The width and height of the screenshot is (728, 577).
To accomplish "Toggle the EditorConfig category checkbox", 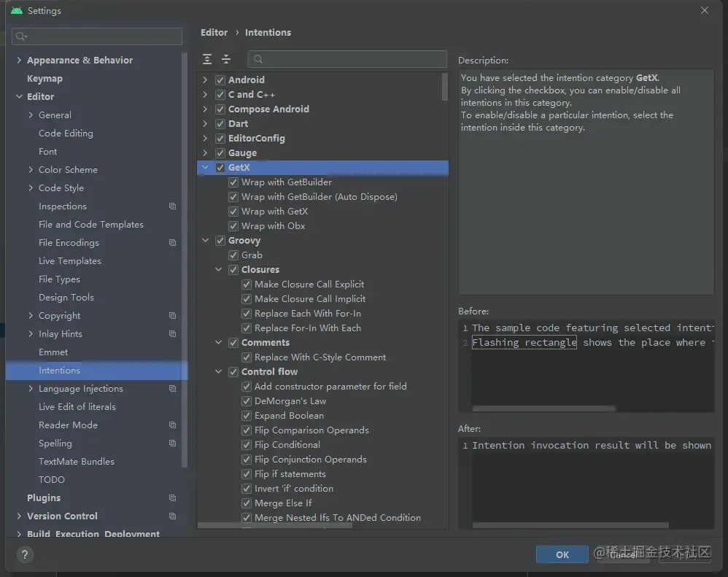I will tap(220, 139).
